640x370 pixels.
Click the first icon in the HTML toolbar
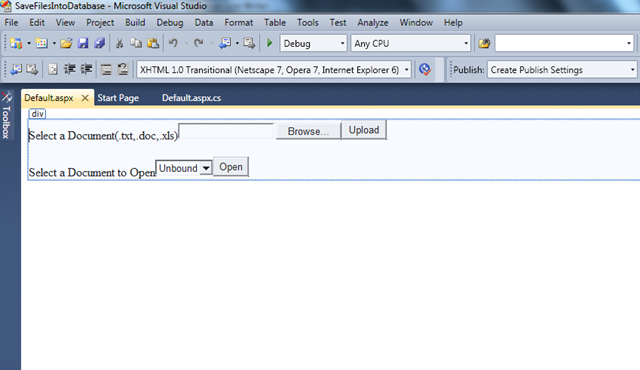tap(16, 69)
